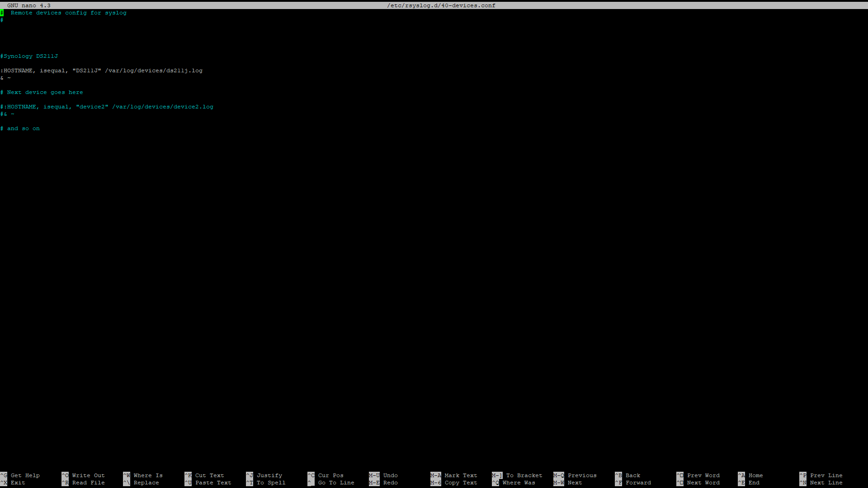
Task: Click the Synology DS211J comment line
Action: 29,56
